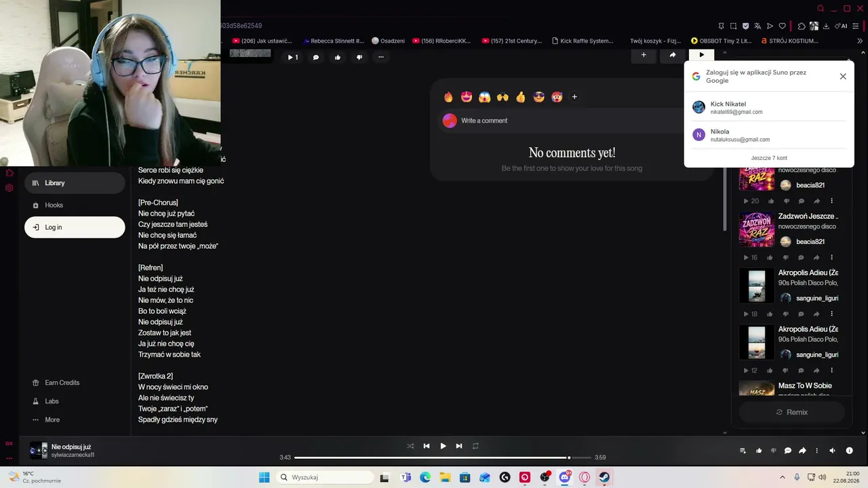Show more bookmarks with the double chevron
The height and width of the screenshot is (488, 868).
[860, 41]
